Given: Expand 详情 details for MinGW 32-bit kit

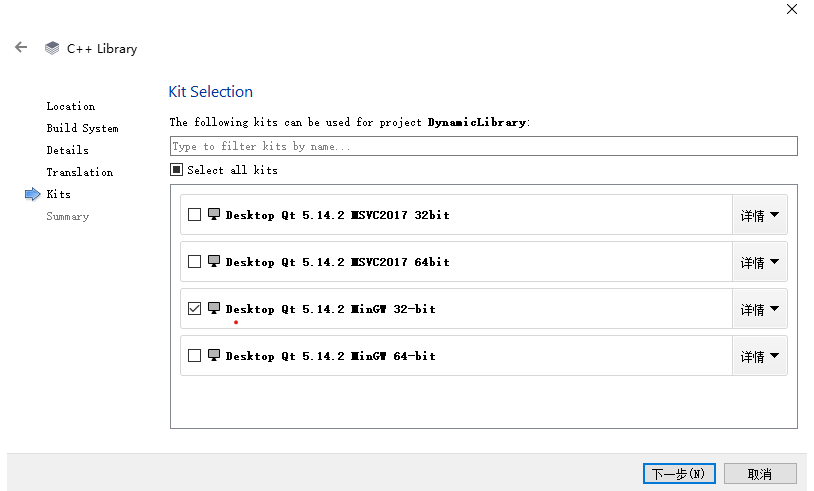Looking at the screenshot, I should tap(759, 309).
